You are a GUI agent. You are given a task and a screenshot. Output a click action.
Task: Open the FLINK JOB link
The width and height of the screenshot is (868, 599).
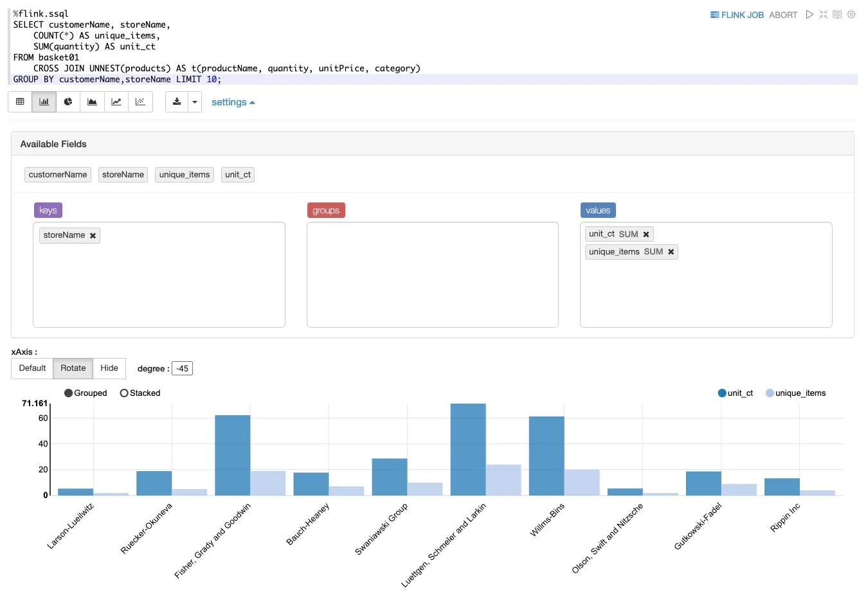click(x=737, y=15)
